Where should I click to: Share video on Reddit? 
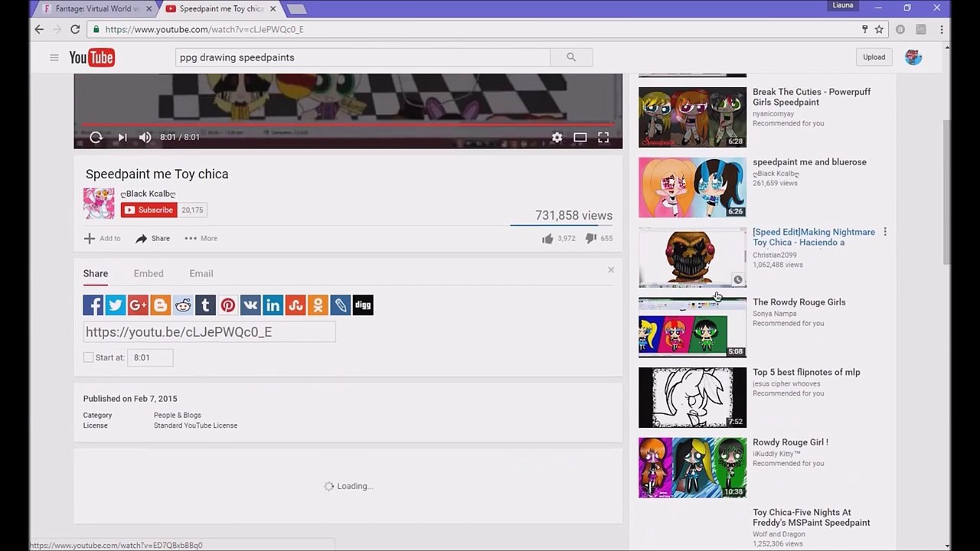click(x=183, y=305)
